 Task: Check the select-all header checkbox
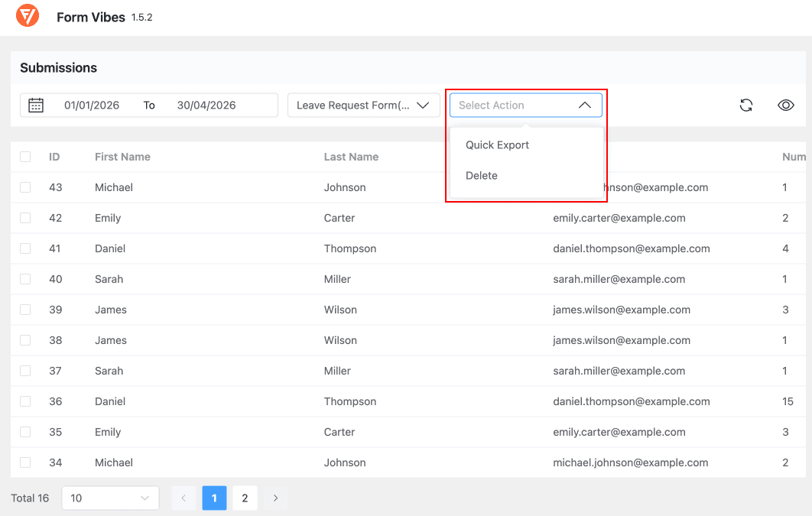[25, 157]
